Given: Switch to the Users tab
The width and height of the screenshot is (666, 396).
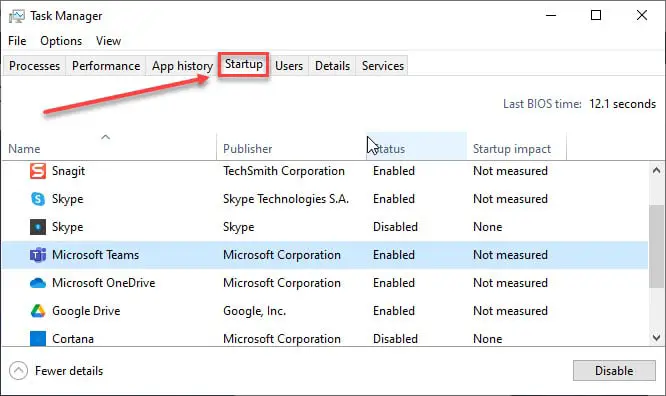Looking at the screenshot, I should point(289,66).
